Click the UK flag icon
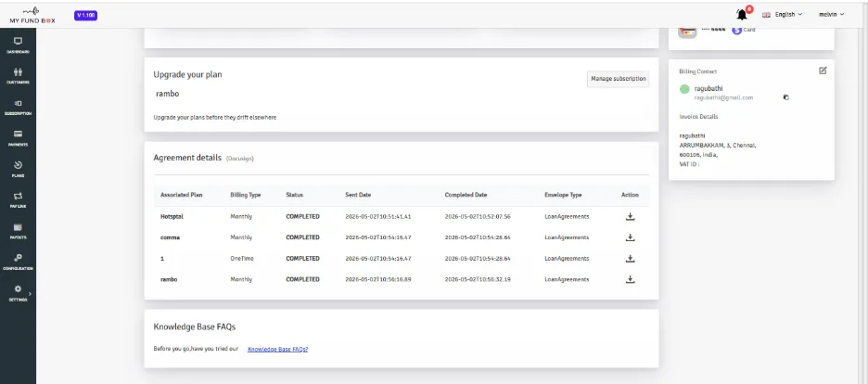This screenshot has height=384, width=868. point(766,15)
